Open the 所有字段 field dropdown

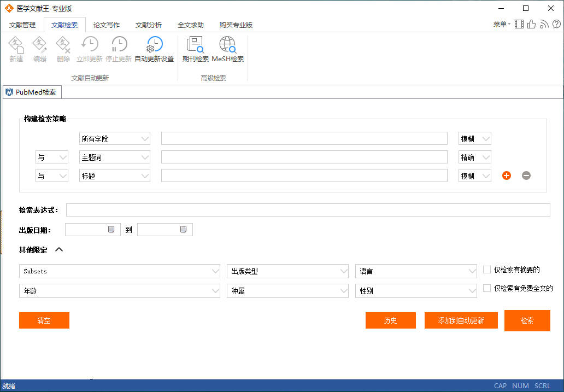pyautogui.click(x=115, y=139)
